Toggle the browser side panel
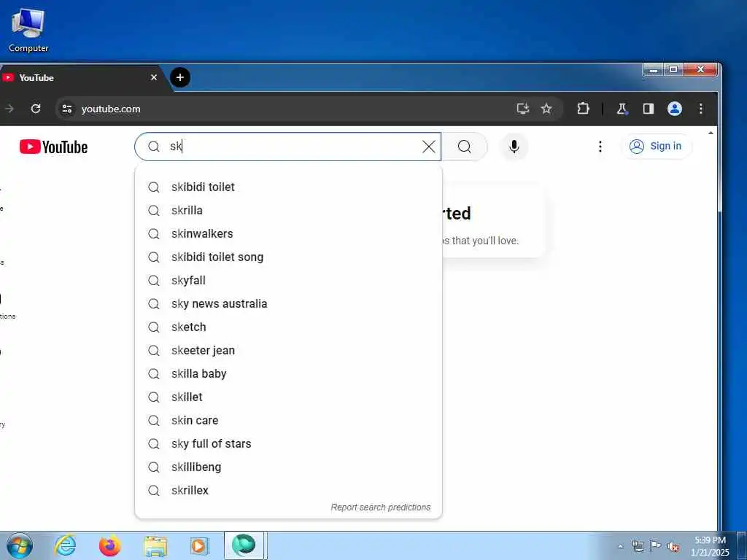This screenshot has width=747, height=560. click(x=648, y=109)
